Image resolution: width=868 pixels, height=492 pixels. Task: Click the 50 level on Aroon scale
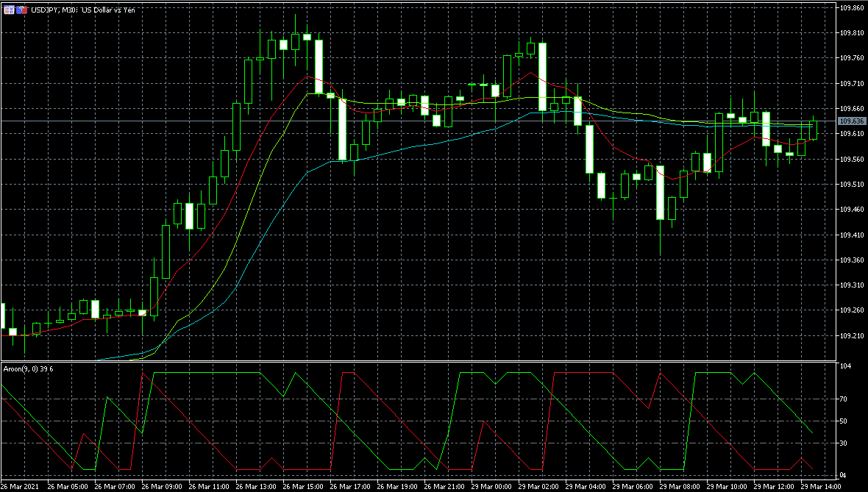click(845, 421)
